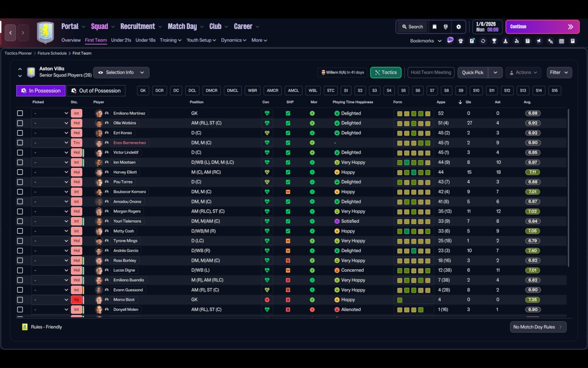Viewport: 588px width, 368px height.
Task: Open the calendar icon in the bookmarks bar
Action: [x=561, y=41]
